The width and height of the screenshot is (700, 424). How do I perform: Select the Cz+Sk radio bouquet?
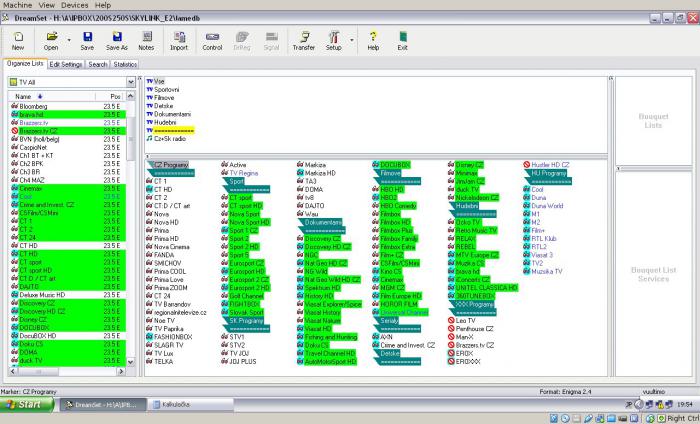pyautogui.click(x=166, y=139)
